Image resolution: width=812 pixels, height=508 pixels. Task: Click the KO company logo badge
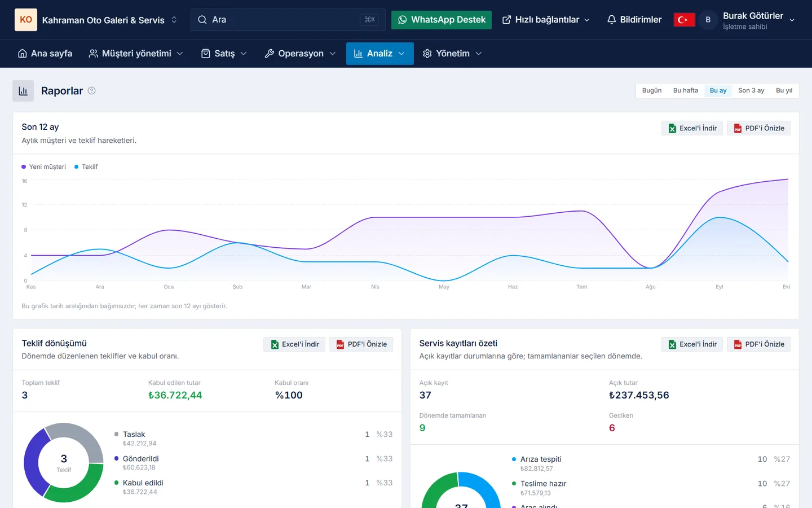[26, 20]
